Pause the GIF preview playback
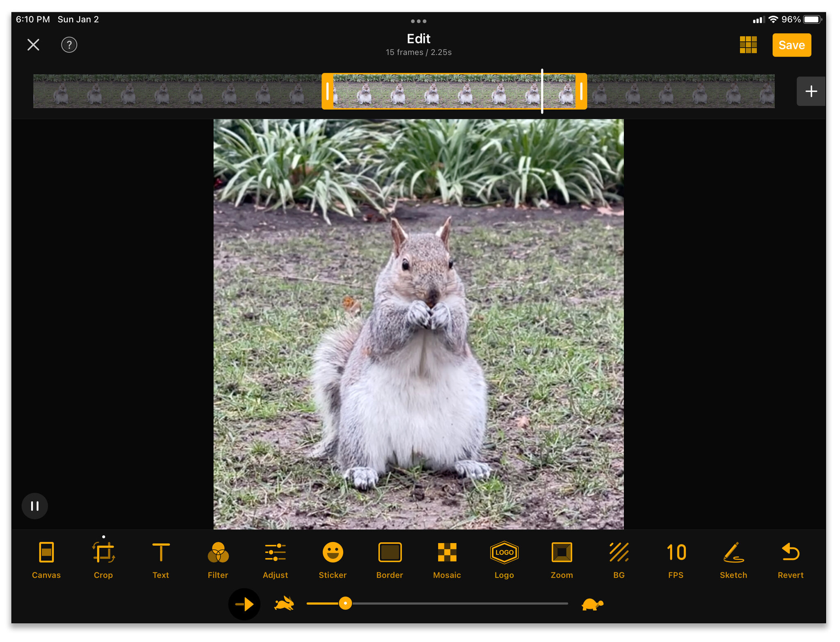 [x=35, y=506]
